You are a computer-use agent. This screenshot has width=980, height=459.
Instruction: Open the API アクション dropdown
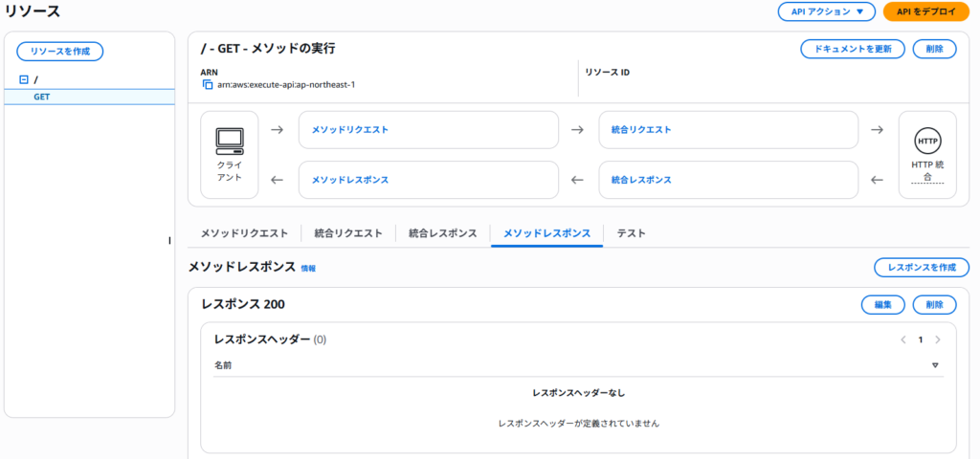coord(827,11)
